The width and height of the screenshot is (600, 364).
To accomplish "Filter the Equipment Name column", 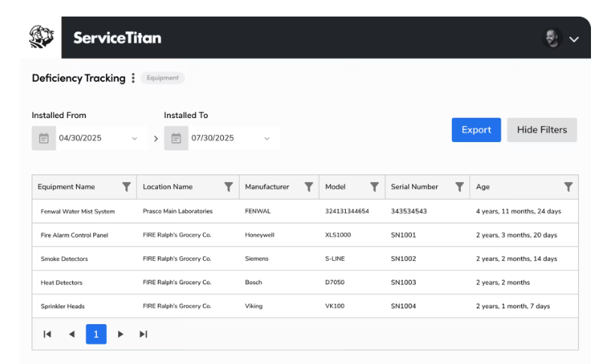I will (126, 187).
